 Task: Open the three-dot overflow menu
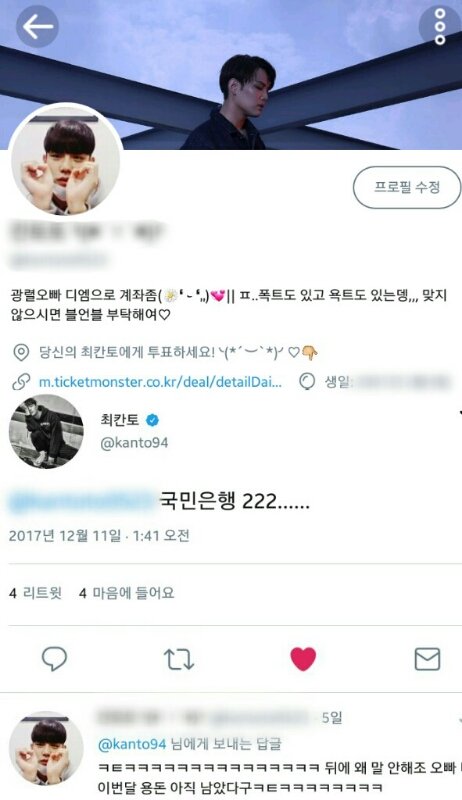pos(440,26)
